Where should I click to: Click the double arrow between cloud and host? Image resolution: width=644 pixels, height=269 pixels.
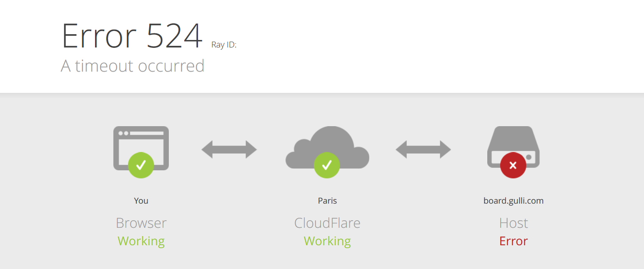(423, 149)
